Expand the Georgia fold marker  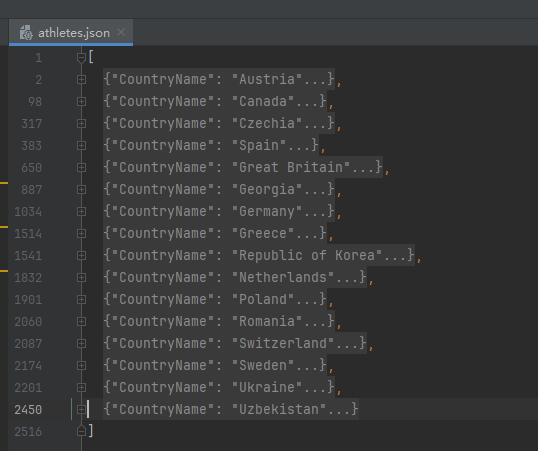click(x=81, y=189)
